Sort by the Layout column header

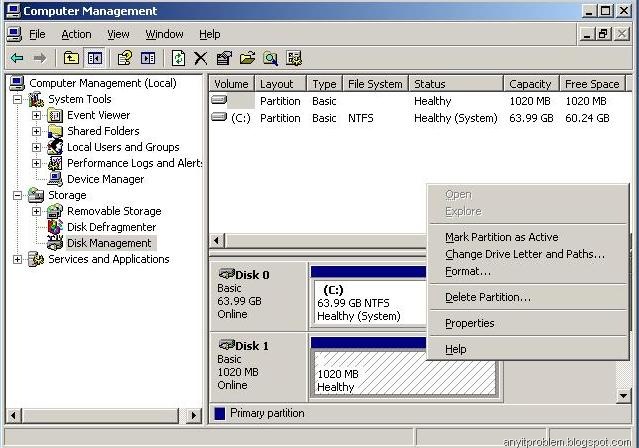(x=280, y=84)
